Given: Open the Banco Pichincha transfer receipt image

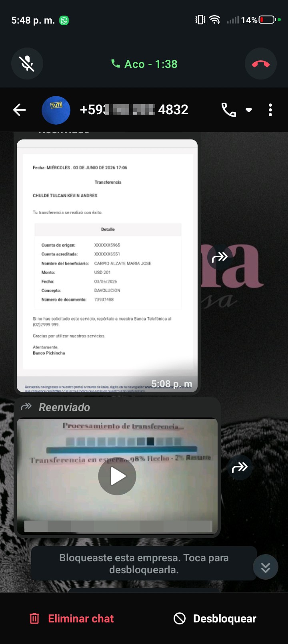Looking at the screenshot, I should 107,266.
